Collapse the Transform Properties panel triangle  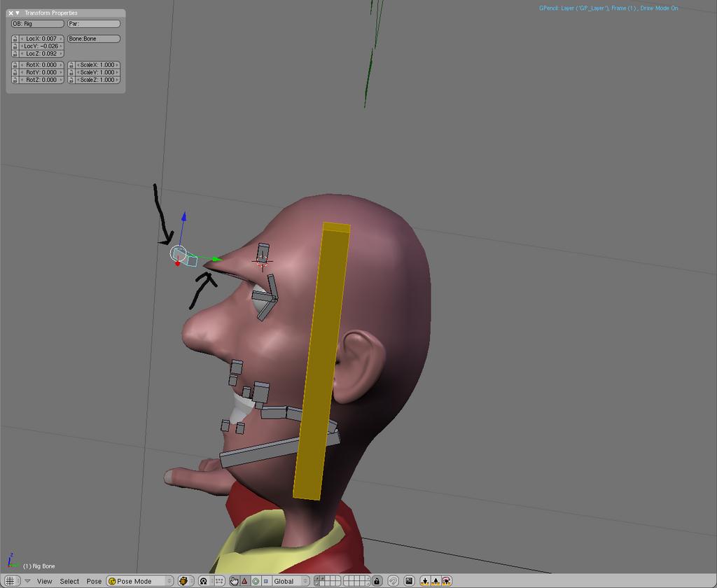[18, 13]
